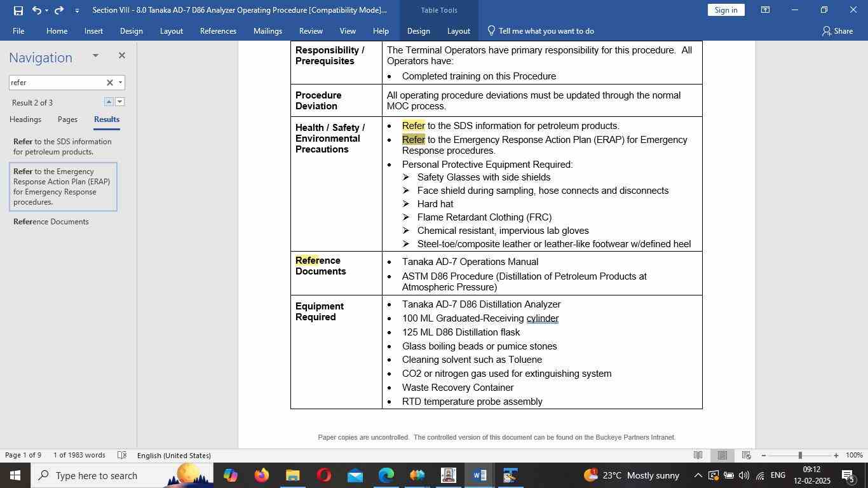Open Customize Quick Access Toolbar dropdown
Image resolution: width=868 pixels, height=488 pixels.
pos(77,10)
